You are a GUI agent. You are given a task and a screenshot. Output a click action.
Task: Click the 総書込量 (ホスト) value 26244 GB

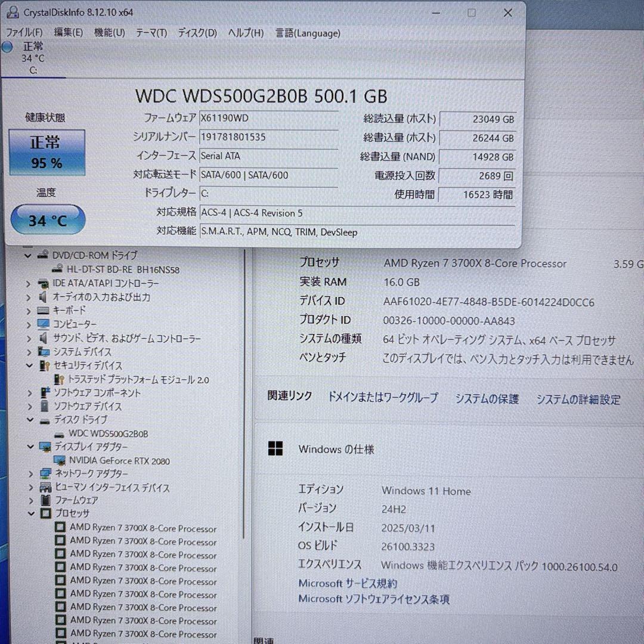point(478,138)
